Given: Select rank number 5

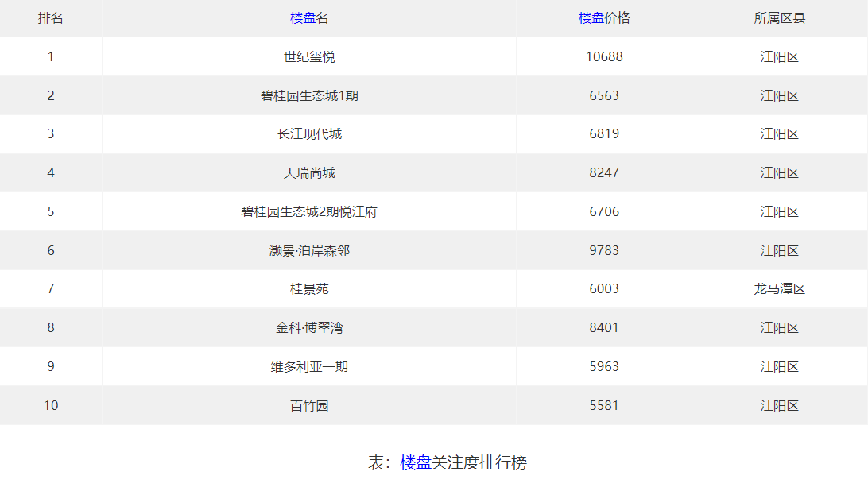Looking at the screenshot, I should point(51,212).
